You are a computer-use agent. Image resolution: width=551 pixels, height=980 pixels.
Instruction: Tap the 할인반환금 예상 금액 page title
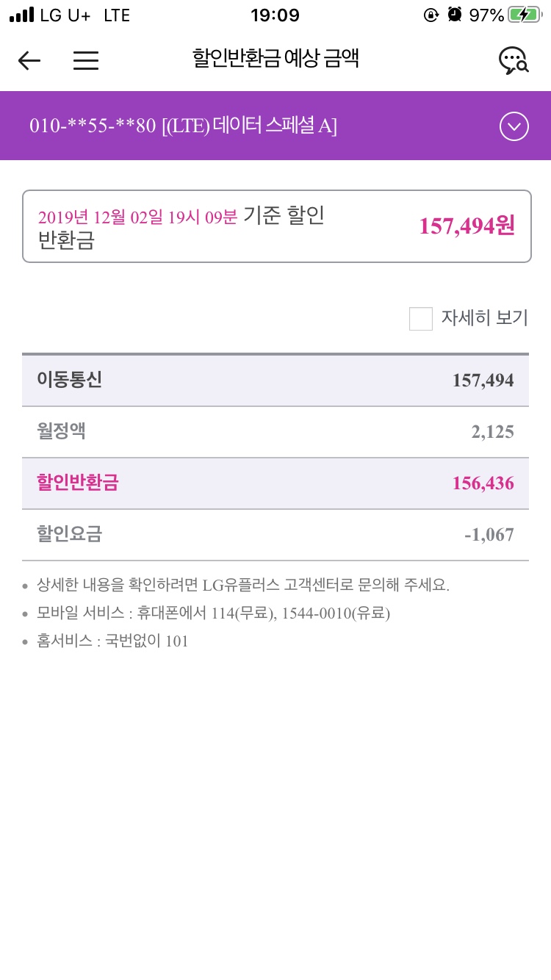click(275, 60)
